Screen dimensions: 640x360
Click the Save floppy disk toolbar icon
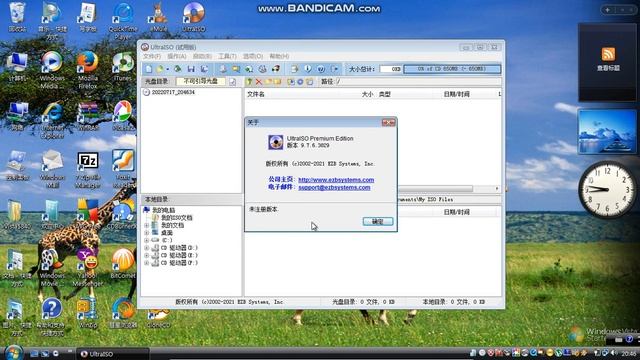pyautogui.click(x=191, y=69)
